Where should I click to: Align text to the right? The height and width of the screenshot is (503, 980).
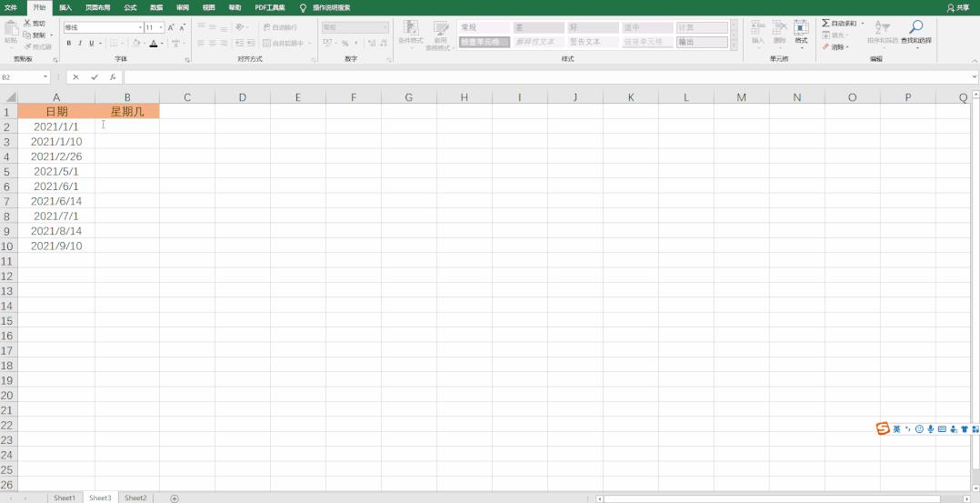tap(224, 43)
